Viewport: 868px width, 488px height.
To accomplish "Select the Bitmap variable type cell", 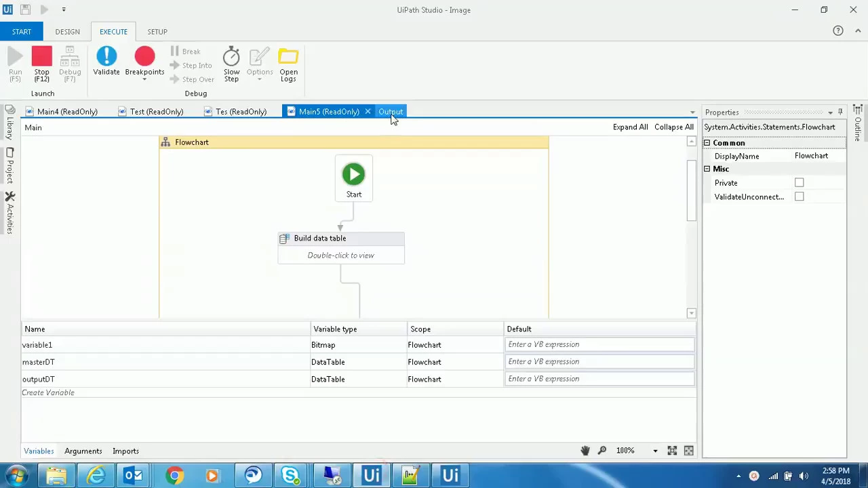I will click(x=358, y=345).
